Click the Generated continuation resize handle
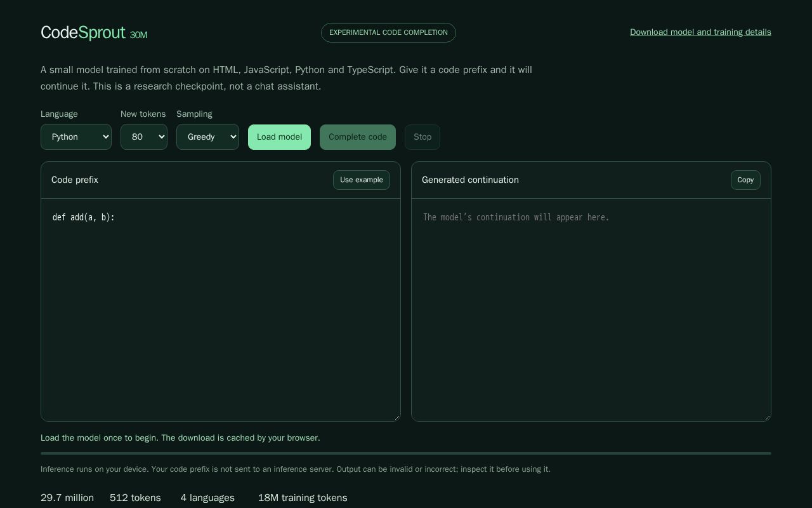Viewport: 812px width, 508px height. 767,417
